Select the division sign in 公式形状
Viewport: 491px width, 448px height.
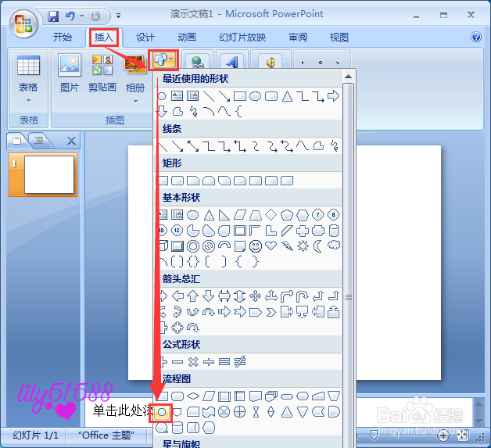click(x=209, y=362)
